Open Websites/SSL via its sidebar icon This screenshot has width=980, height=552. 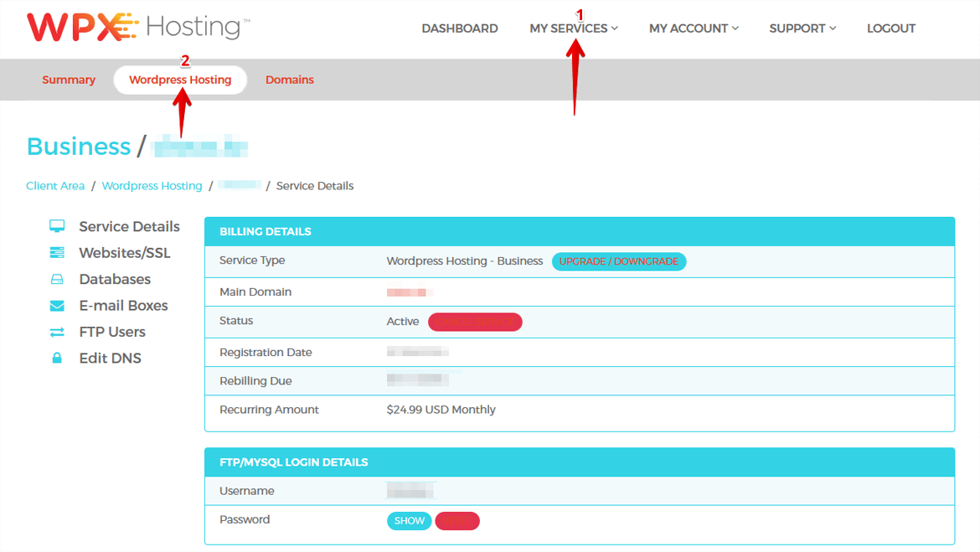tap(57, 252)
